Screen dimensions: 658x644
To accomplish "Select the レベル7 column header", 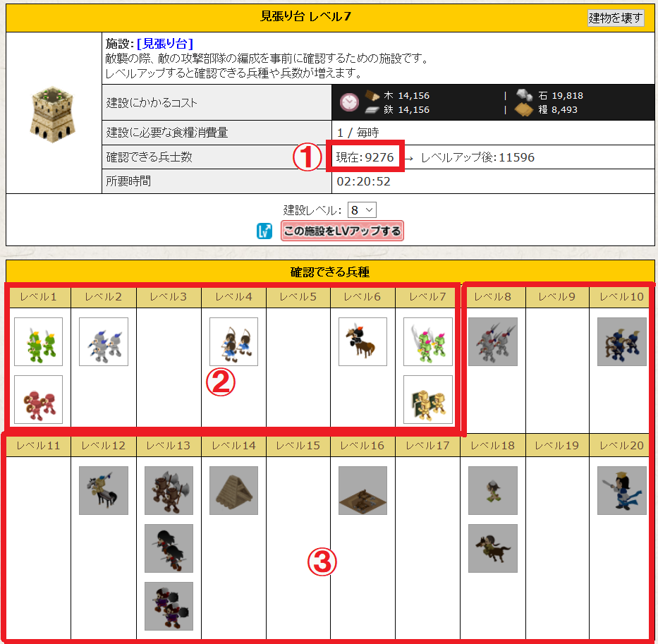I will click(427, 297).
